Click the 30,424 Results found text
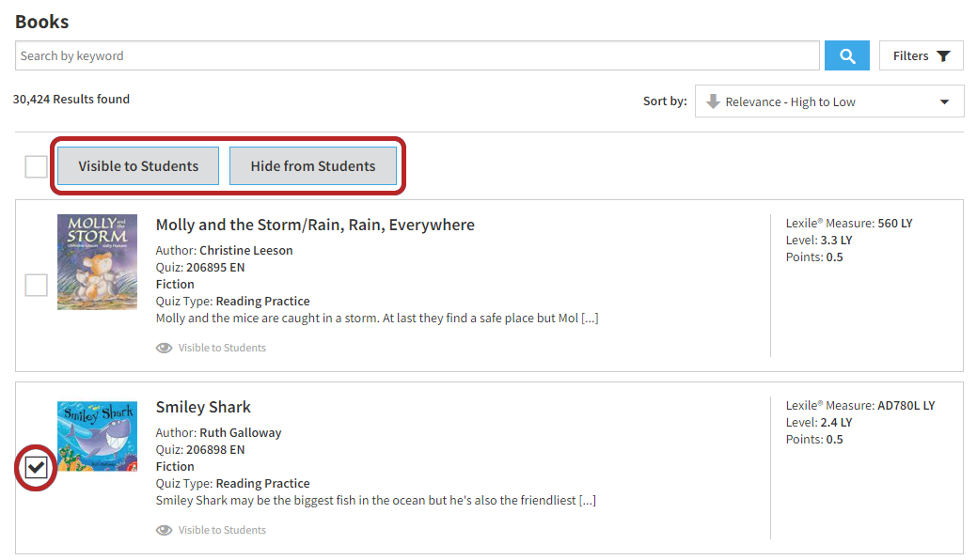The height and width of the screenshot is (560, 977). [71, 99]
